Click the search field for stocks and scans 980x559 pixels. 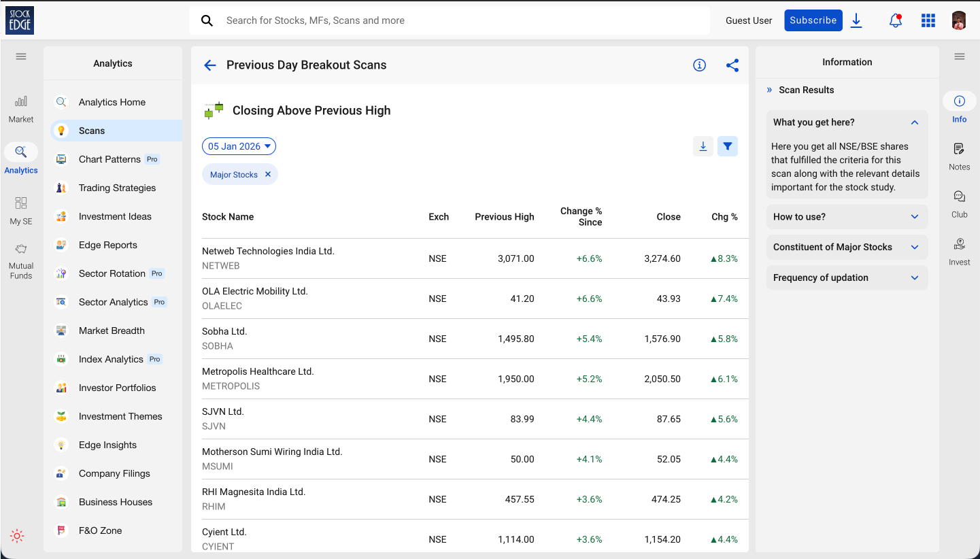click(449, 20)
